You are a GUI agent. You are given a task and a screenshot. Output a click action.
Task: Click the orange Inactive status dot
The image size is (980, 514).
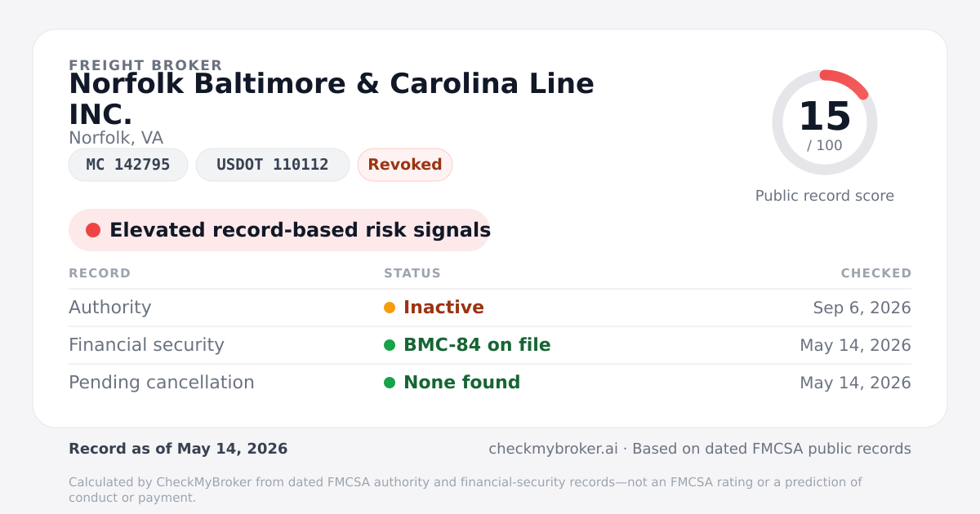point(390,308)
